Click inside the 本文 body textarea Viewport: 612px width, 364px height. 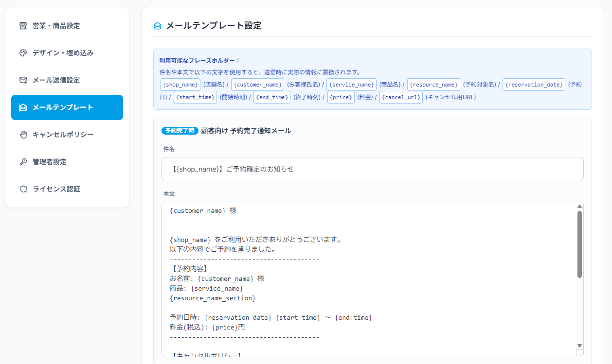point(369,279)
